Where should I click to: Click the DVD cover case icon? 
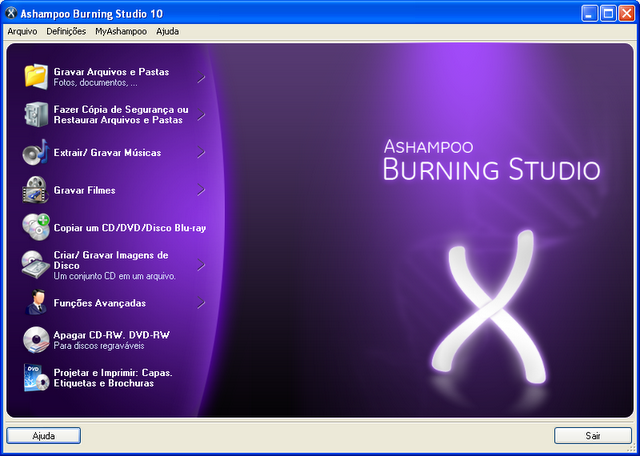coord(36,378)
